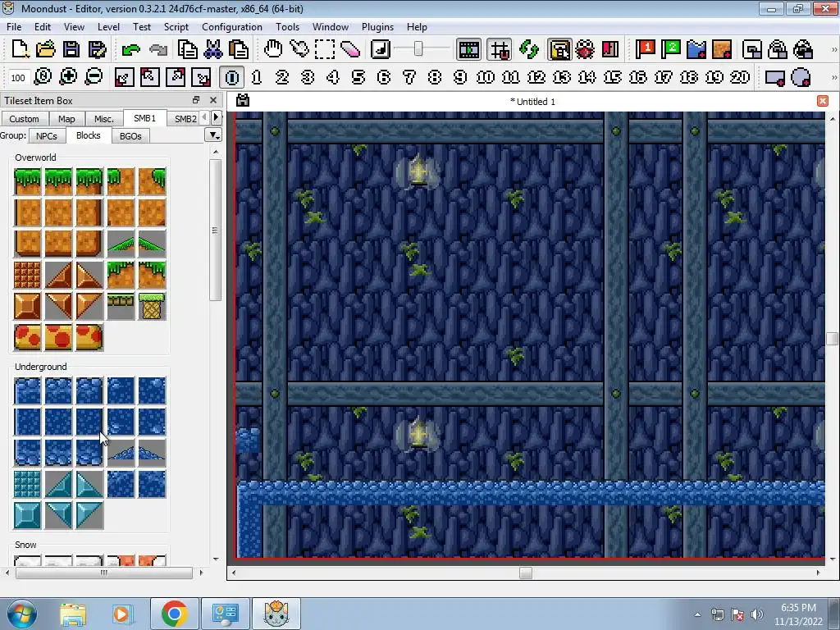Show hidden system tray icons arrow

tap(697, 614)
